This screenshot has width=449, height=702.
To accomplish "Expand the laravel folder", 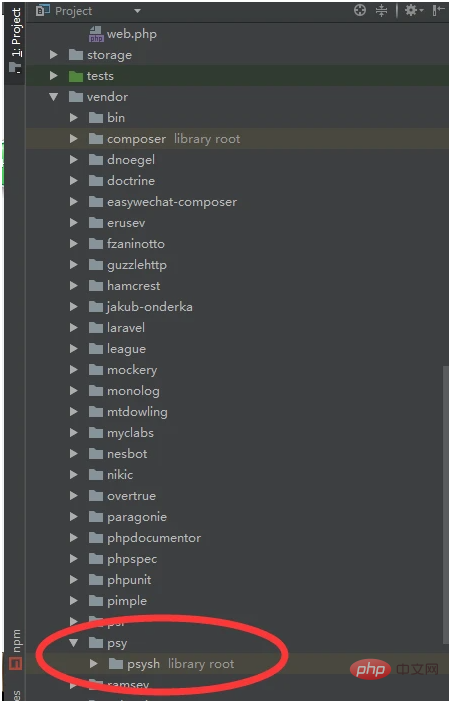I will [74, 328].
